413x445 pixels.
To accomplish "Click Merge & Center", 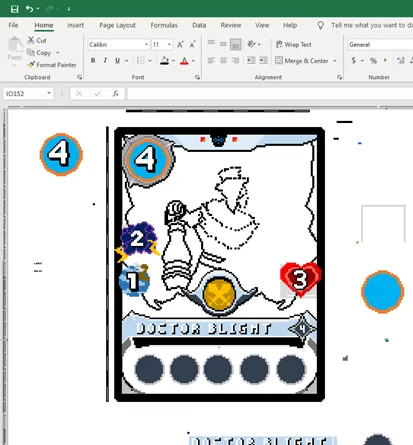I will 302,61.
